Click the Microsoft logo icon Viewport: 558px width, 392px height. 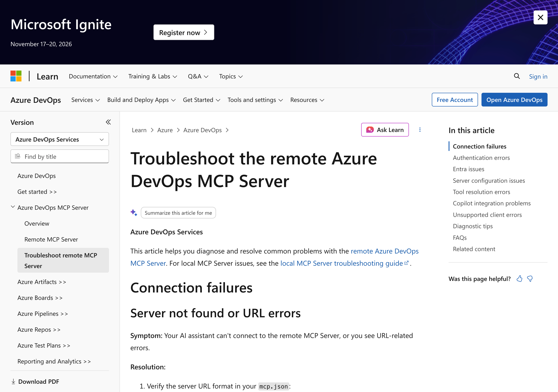tap(16, 76)
